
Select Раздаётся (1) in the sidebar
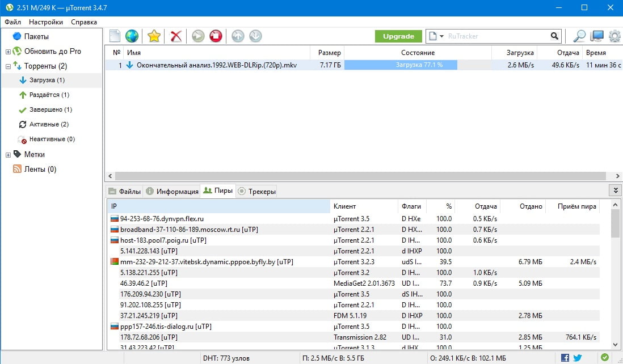49,95
